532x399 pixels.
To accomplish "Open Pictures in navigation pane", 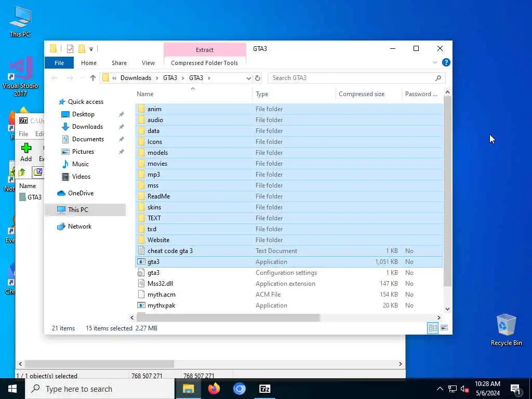I will (83, 152).
